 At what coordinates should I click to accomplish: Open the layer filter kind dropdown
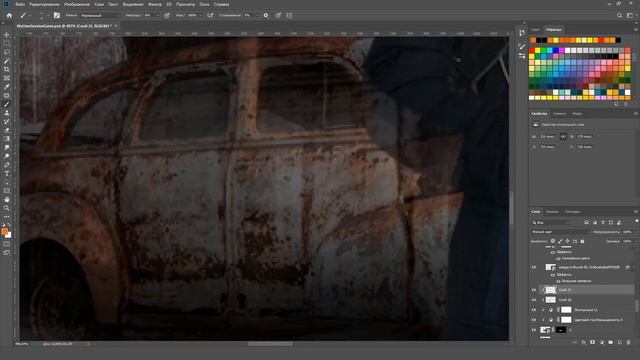(x=551, y=222)
